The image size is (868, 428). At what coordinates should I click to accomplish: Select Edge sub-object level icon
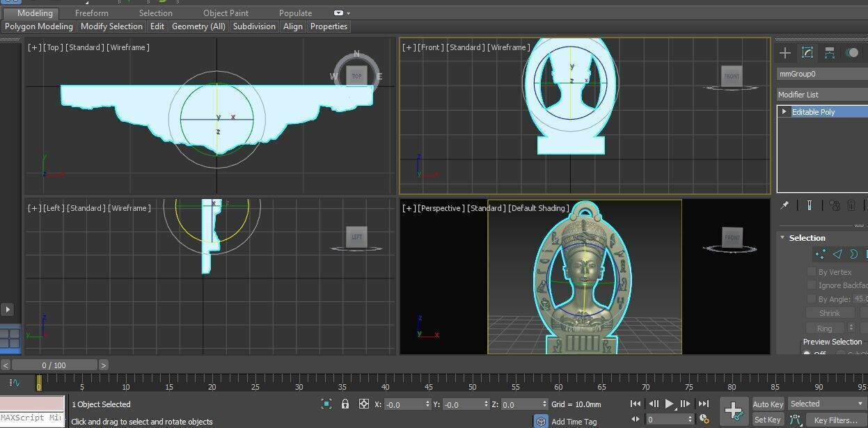(837, 254)
